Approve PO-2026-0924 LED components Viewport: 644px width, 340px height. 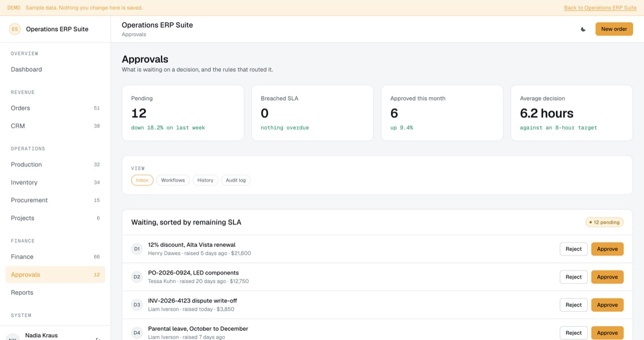click(607, 277)
